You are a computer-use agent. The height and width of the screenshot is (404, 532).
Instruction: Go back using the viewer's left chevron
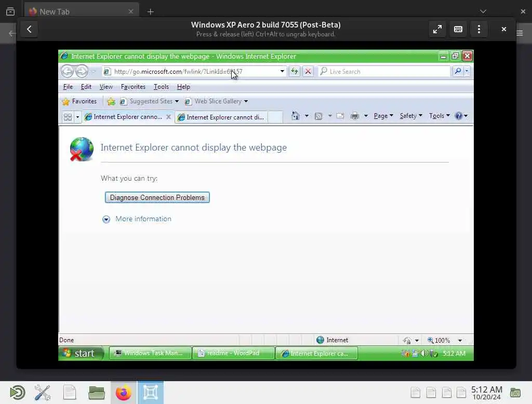[x=29, y=29]
